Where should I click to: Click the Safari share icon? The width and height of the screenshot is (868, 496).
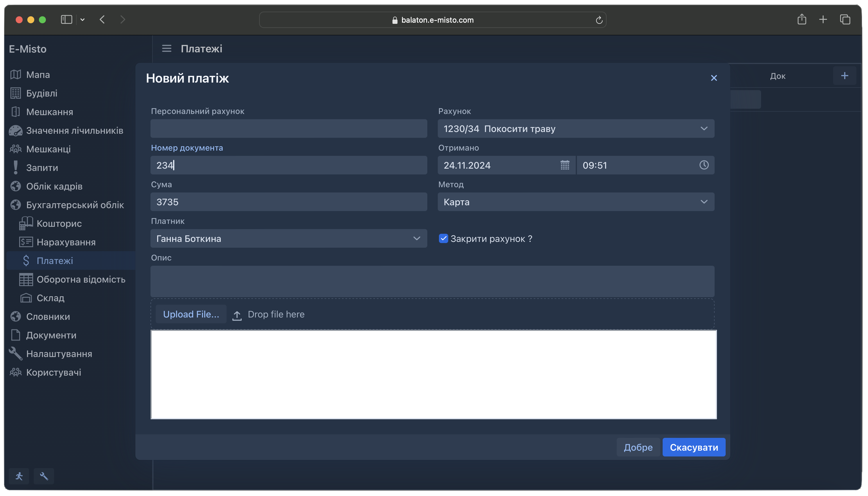[x=802, y=19]
